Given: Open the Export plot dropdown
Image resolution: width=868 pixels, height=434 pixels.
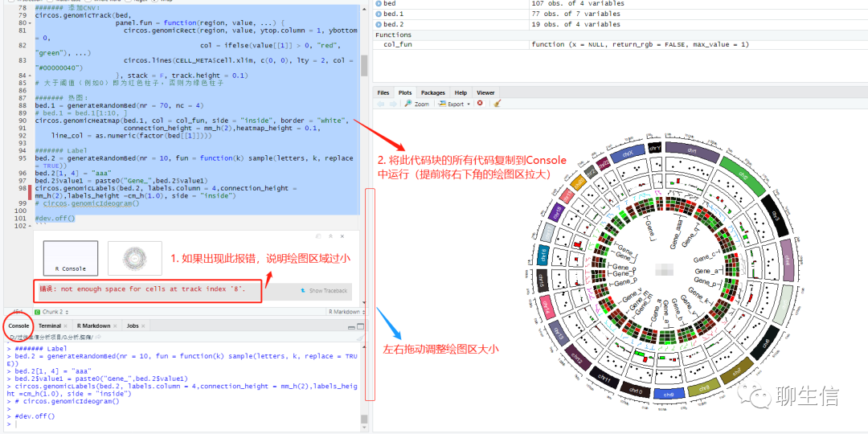Looking at the screenshot, I should point(452,104).
